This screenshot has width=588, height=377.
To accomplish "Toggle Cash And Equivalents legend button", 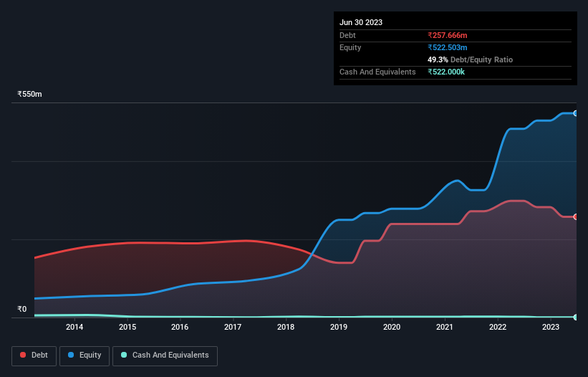I will [x=165, y=355].
